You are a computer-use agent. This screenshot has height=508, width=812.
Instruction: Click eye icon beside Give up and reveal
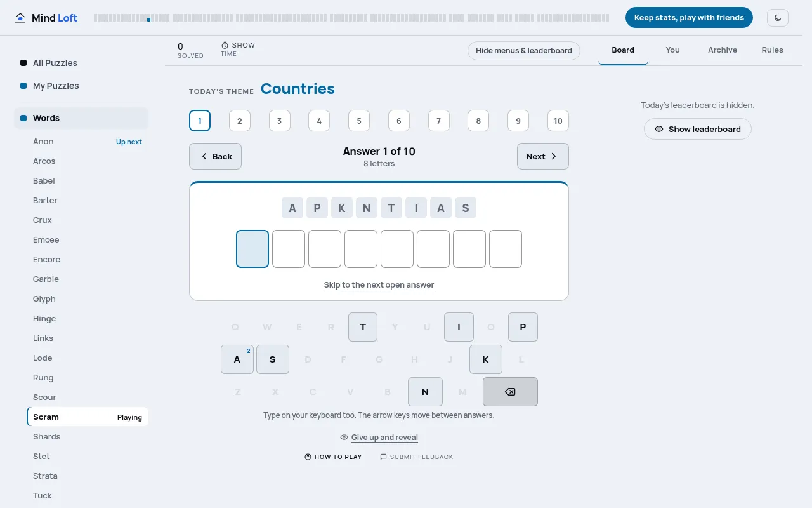(344, 437)
